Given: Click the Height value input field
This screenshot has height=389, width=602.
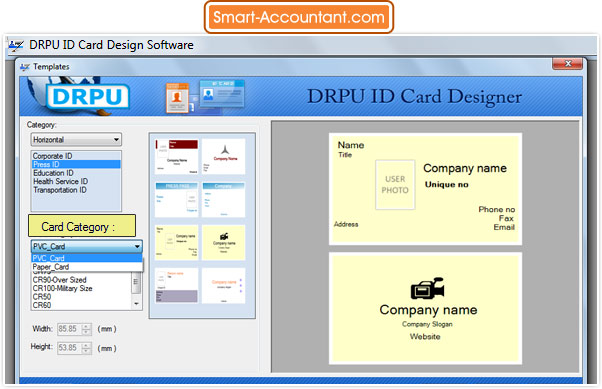Looking at the screenshot, I should tap(69, 348).
